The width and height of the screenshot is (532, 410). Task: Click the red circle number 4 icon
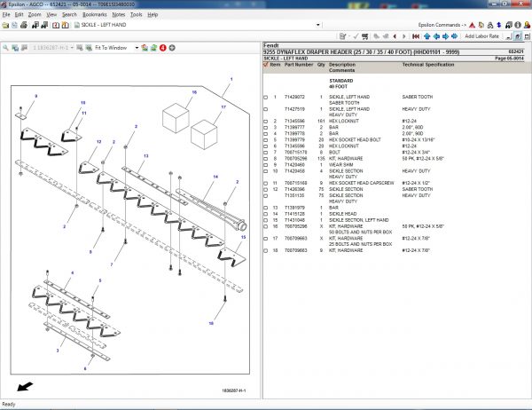(x=163, y=48)
